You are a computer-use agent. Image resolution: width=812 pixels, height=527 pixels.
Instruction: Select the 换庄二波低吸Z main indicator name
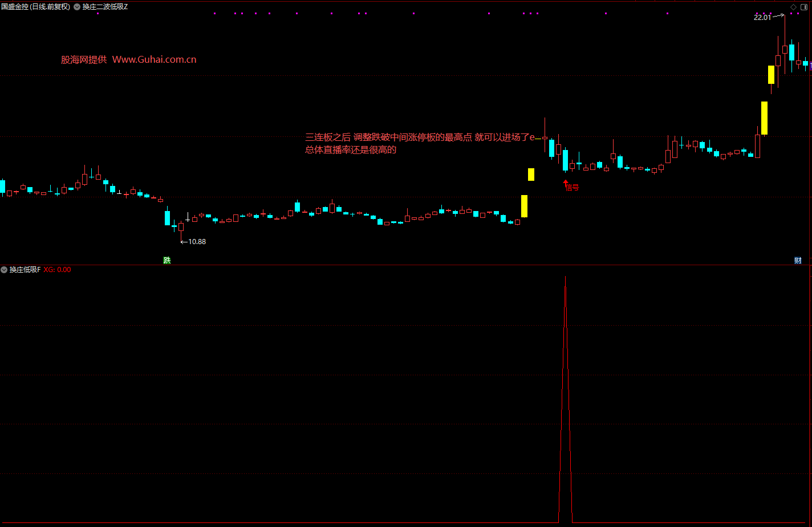tap(105, 7)
